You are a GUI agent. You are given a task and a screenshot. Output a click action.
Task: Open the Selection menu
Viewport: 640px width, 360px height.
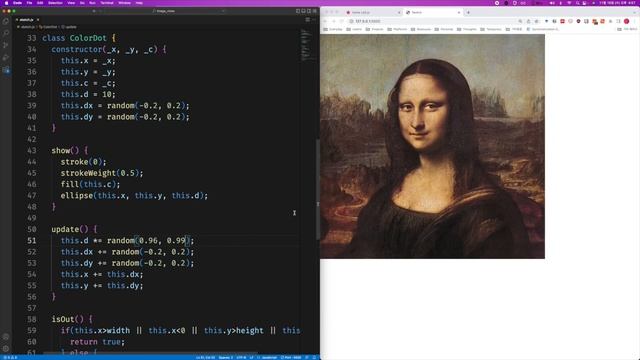point(55,3)
